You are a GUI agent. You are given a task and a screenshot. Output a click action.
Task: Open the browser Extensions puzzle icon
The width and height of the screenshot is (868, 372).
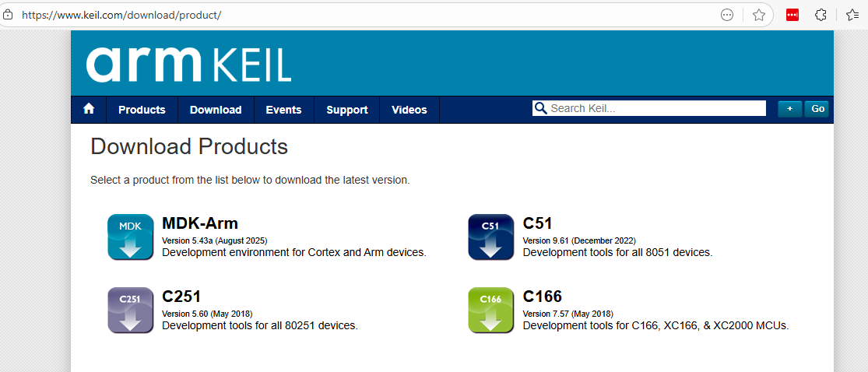(821, 15)
